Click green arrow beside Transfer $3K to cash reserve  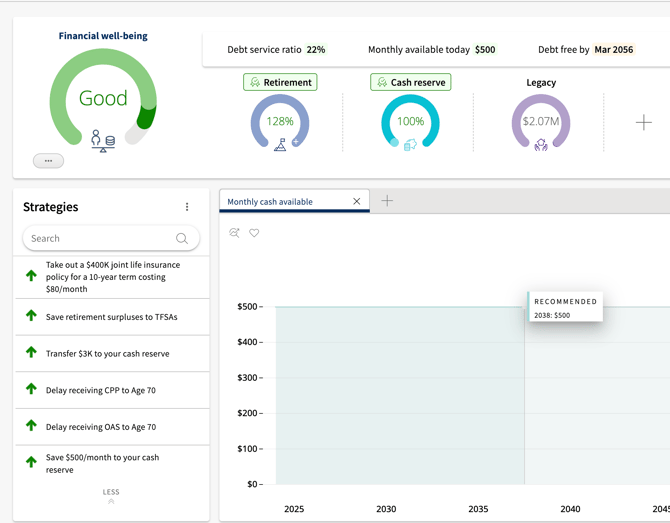pyautogui.click(x=31, y=353)
